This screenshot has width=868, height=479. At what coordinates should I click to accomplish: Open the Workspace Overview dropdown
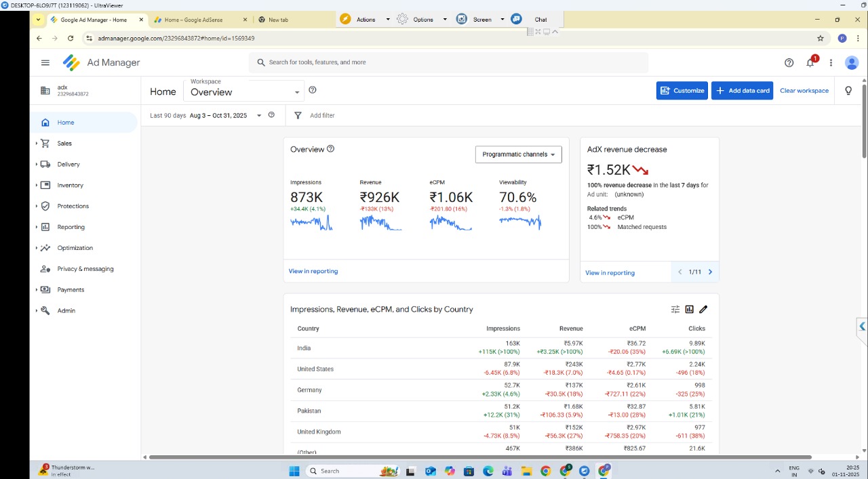click(245, 91)
